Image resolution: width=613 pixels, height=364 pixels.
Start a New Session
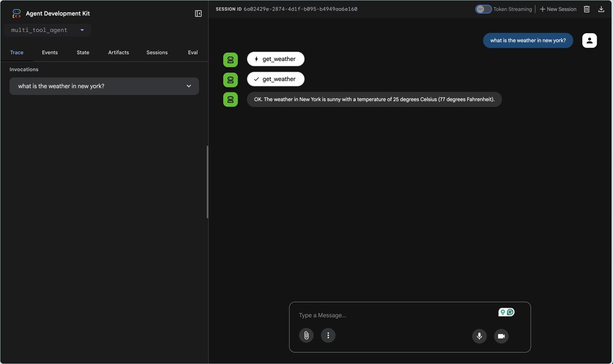(558, 9)
